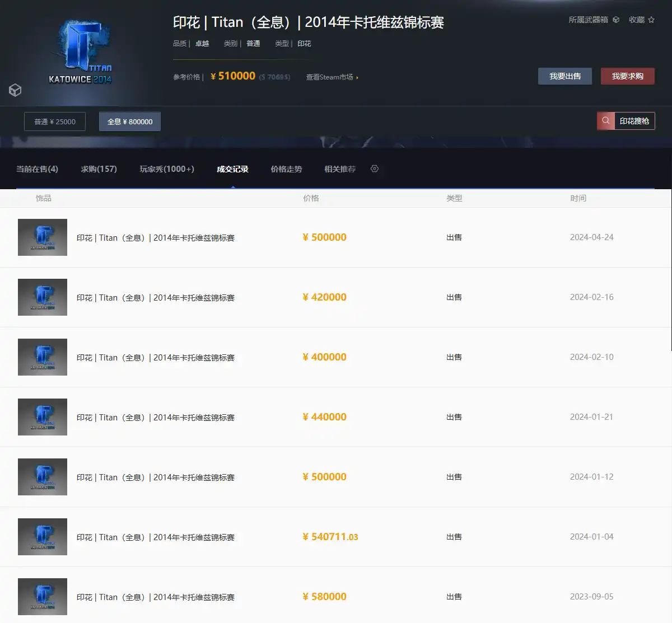672x623 pixels.
Task: Open settings via the gear icon beside 相关推荐
Action: [x=374, y=168]
